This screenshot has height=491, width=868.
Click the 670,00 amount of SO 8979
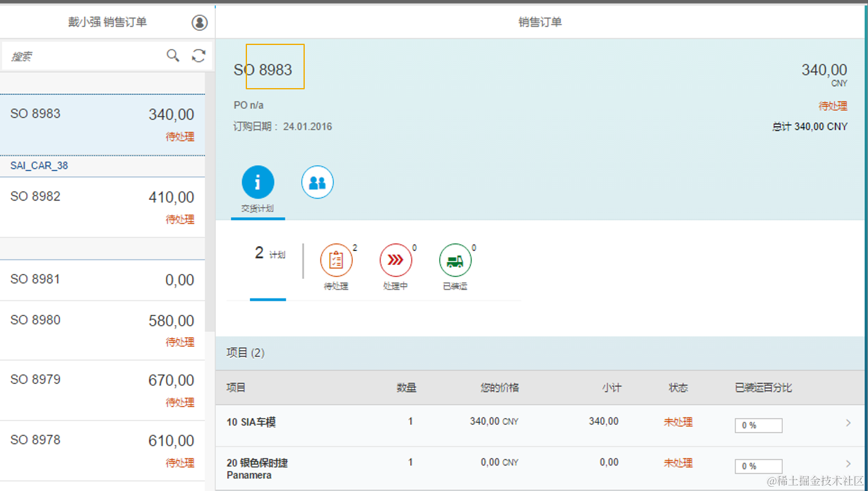point(172,380)
